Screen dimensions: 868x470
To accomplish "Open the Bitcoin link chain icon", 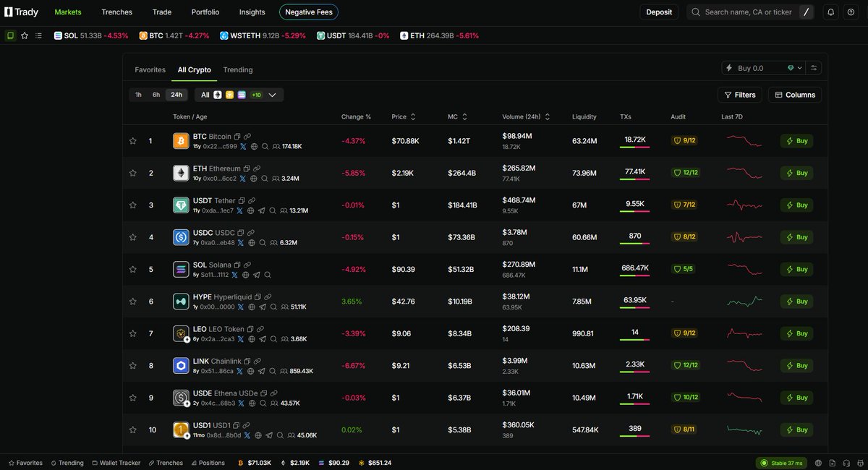I will point(247,136).
